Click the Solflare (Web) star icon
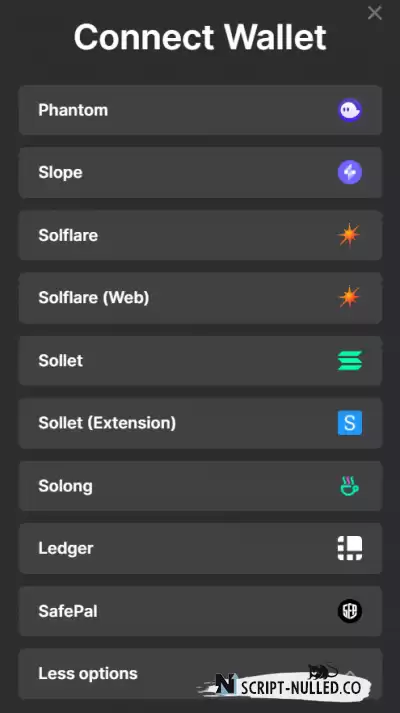The image size is (400, 713). (x=350, y=297)
